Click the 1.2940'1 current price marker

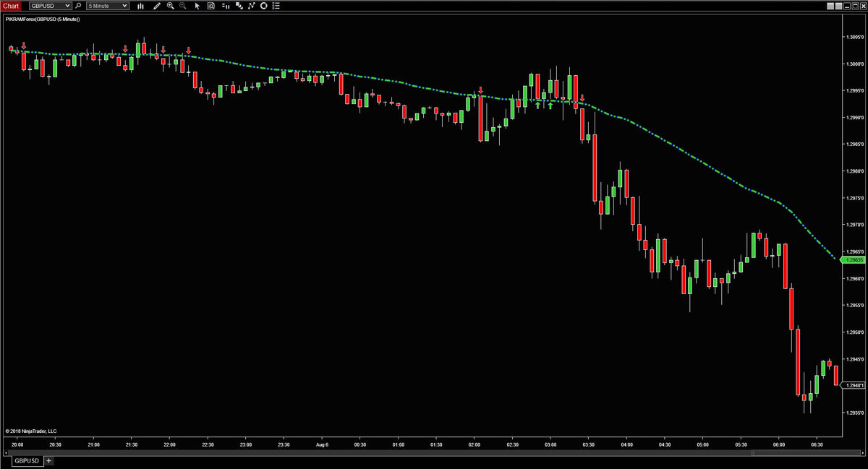(x=854, y=386)
